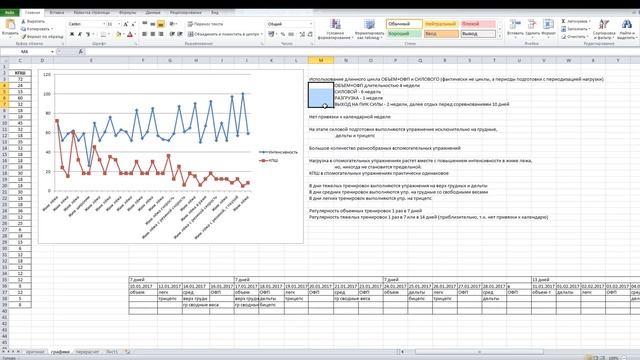Open the text orientation button

click(173, 24)
